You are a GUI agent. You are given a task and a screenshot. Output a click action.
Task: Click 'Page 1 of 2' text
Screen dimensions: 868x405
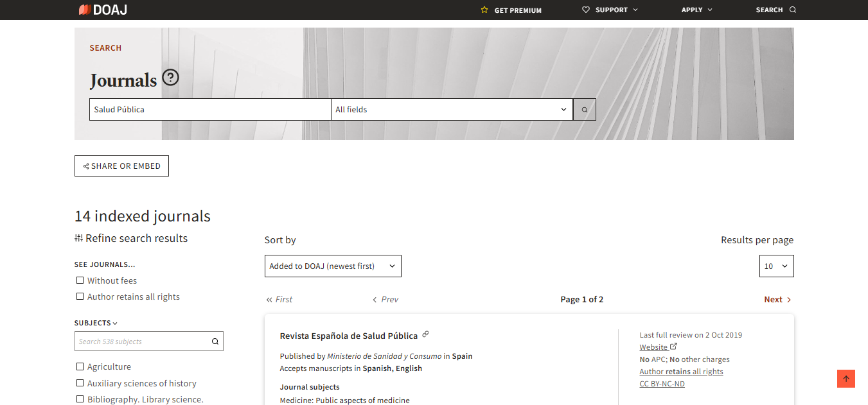tap(582, 300)
